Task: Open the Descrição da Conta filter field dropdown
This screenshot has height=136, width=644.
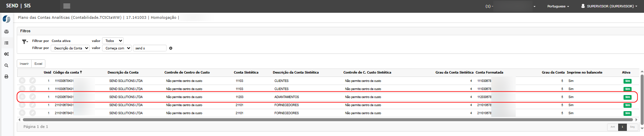Action: [x=70, y=48]
